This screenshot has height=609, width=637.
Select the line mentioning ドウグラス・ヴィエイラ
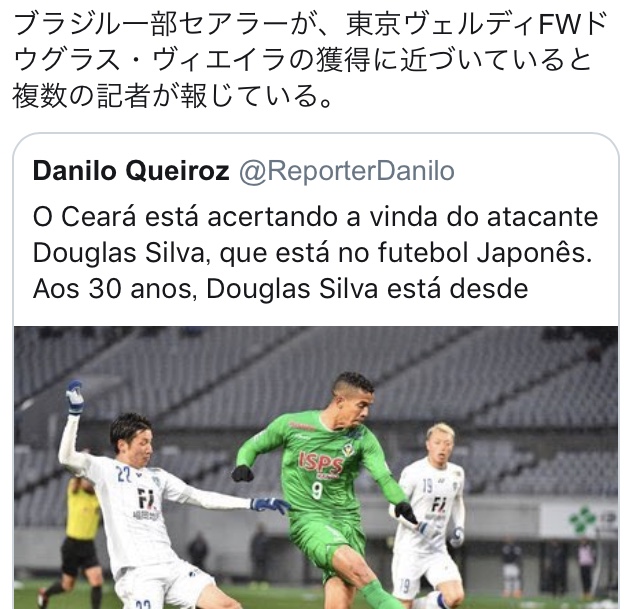(302, 60)
